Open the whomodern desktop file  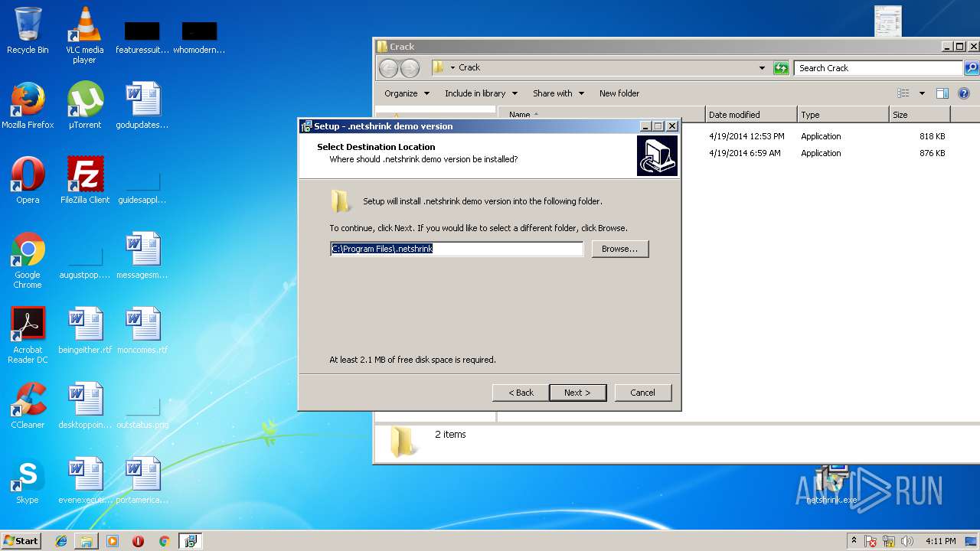tap(199, 37)
